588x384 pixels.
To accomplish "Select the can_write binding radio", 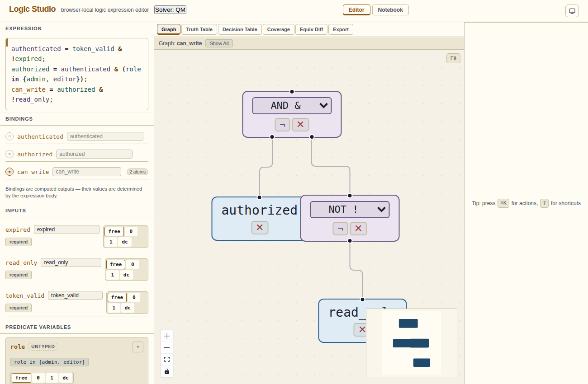I will [9, 172].
